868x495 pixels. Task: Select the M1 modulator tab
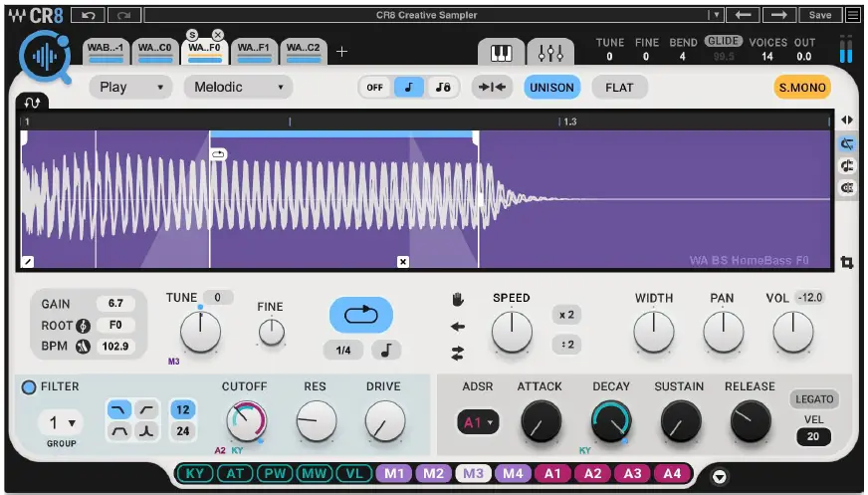pos(393,473)
